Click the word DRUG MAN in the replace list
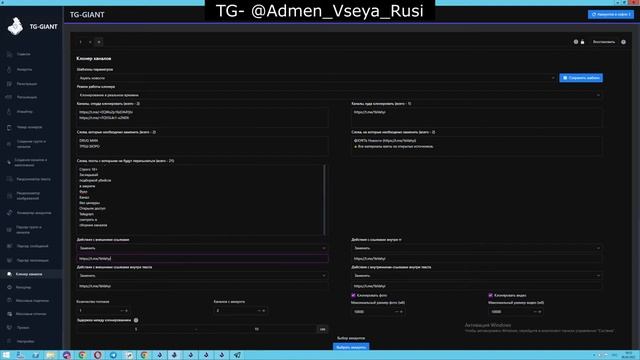The height and width of the screenshot is (360, 640). pos(89,140)
